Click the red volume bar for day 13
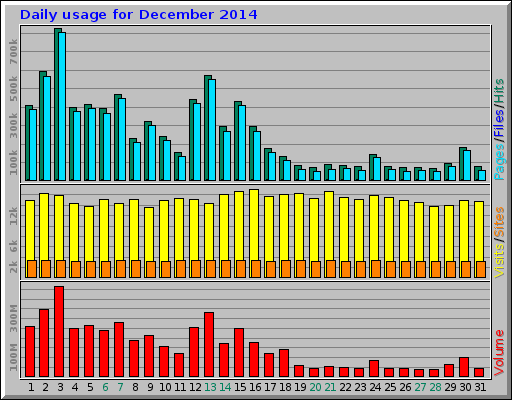 [209, 345]
